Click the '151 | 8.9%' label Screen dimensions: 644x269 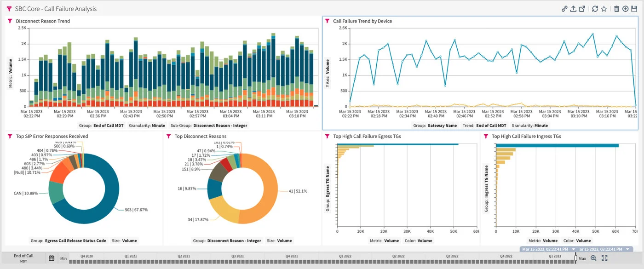[190, 169]
